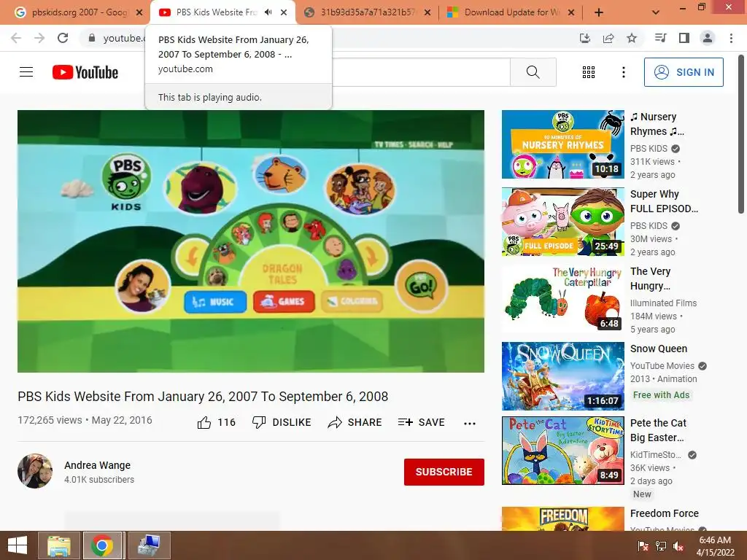
Task: Open Nursery Rhymes video thumbnail
Action: 562,144
